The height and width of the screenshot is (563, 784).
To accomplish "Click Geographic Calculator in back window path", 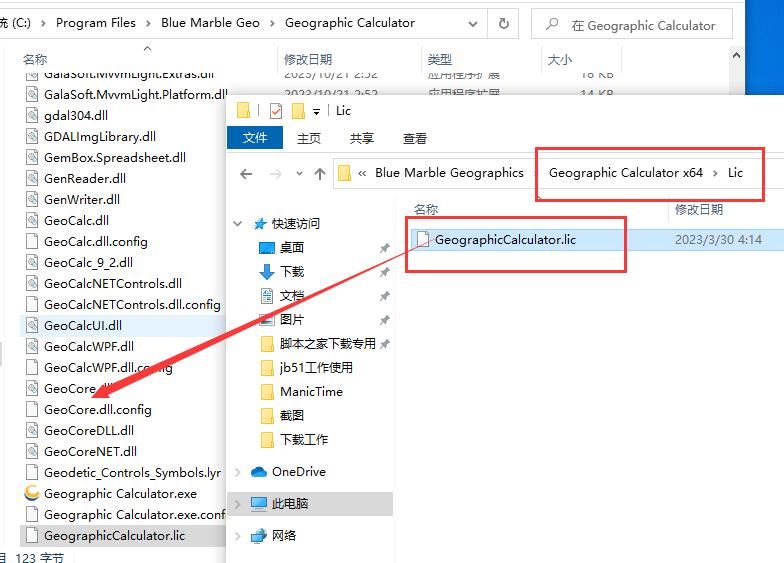I will 350,22.
